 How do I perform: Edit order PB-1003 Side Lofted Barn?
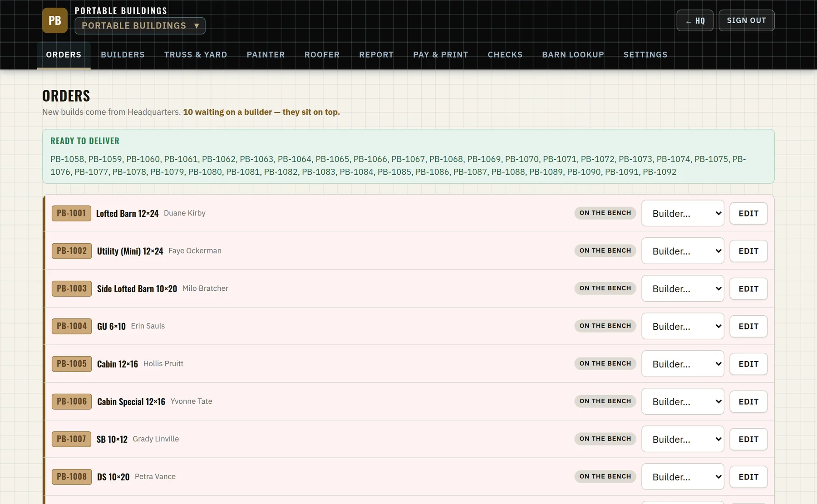[748, 289]
